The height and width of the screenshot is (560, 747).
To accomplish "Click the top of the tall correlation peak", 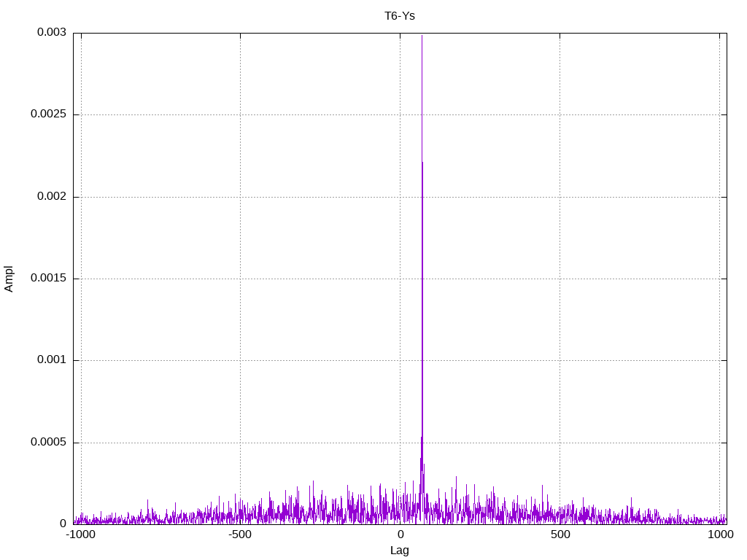I will click(422, 36).
